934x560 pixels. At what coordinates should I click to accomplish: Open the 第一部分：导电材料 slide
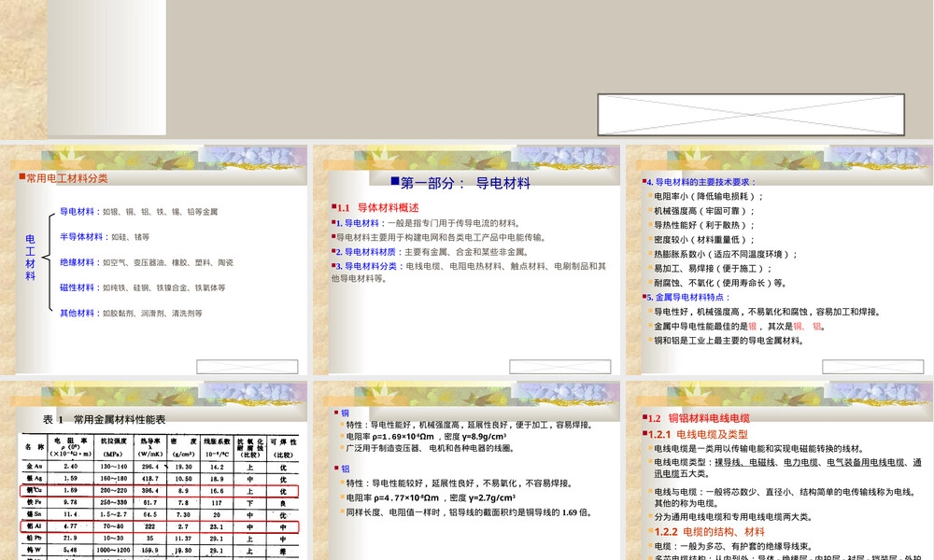[x=466, y=259]
